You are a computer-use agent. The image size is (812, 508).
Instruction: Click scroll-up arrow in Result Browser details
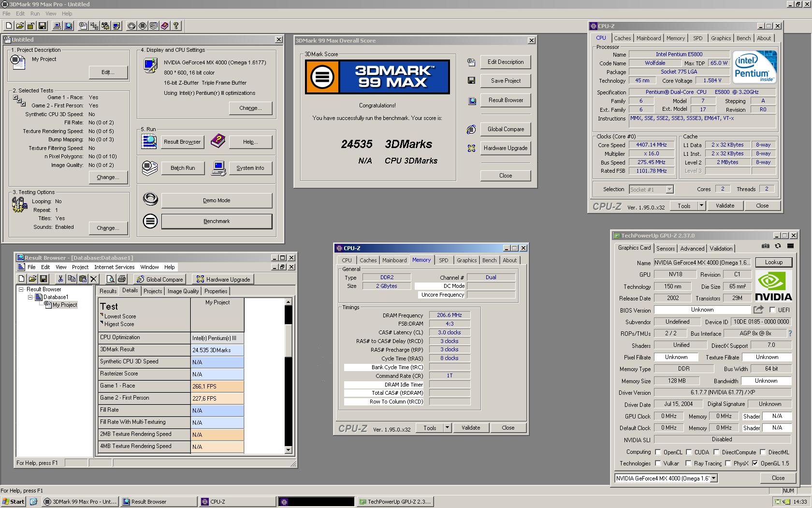click(x=289, y=302)
